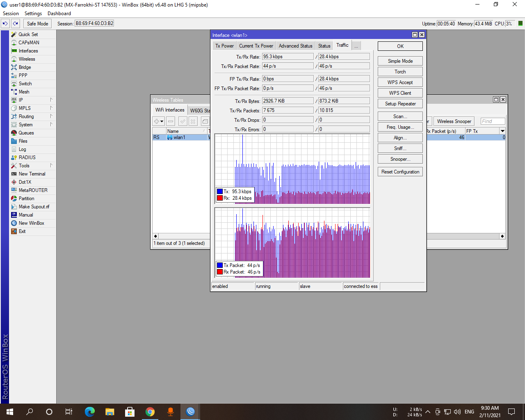
Task: Open WinBox from the Windows taskbar
Action: click(189, 411)
